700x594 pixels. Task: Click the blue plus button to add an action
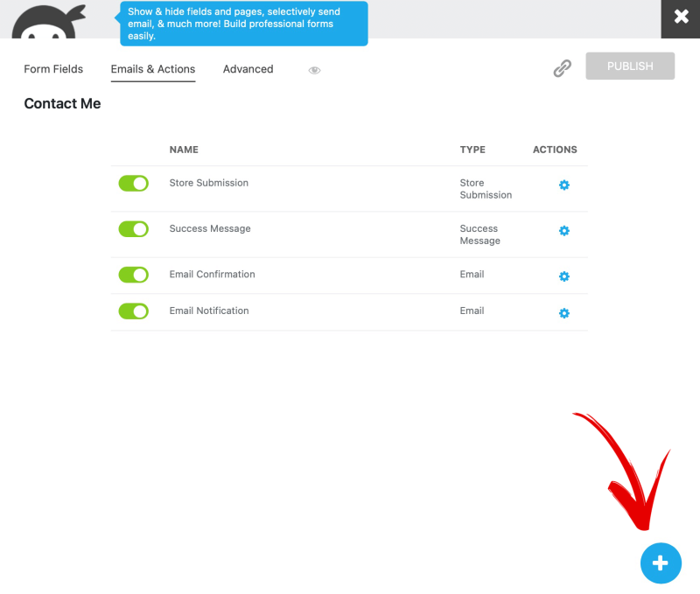tap(661, 563)
